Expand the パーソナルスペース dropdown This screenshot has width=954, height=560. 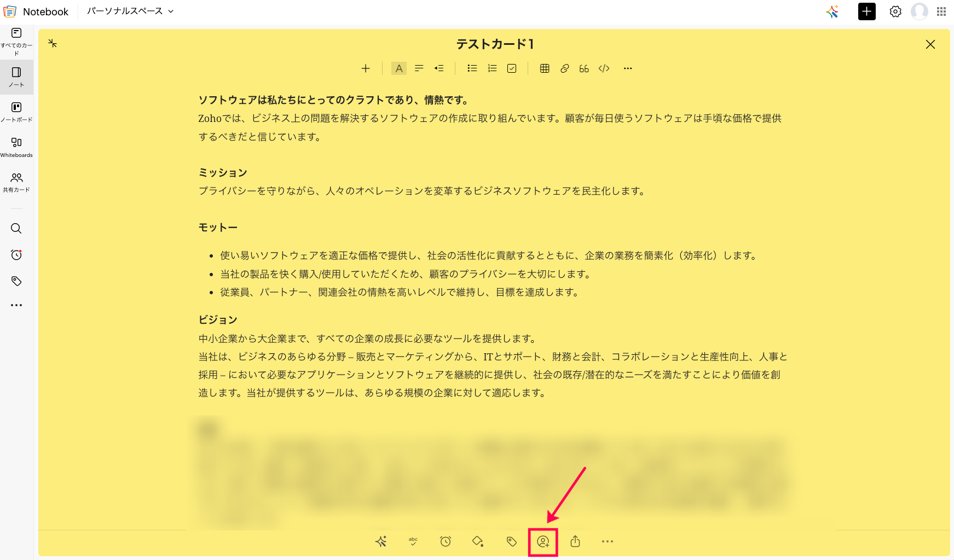(130, 11)
